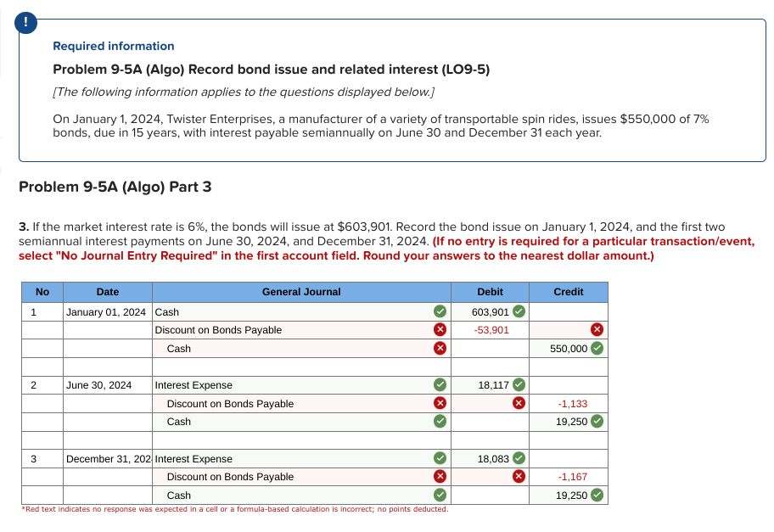Open the account dropdown showing Cash in entry 1

click(x=289, y=311)
